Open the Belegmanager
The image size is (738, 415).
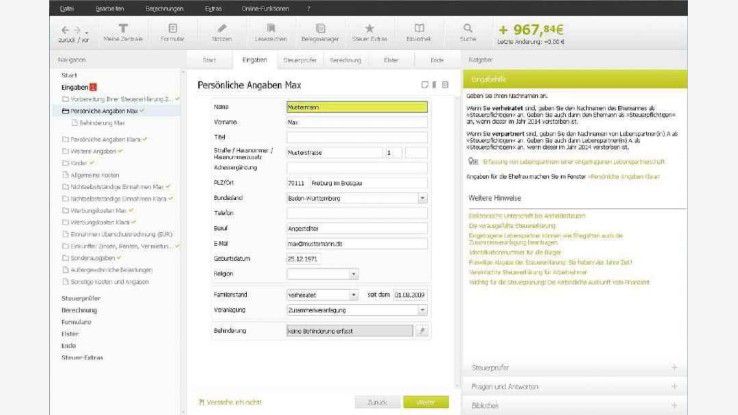coord(320,33)
